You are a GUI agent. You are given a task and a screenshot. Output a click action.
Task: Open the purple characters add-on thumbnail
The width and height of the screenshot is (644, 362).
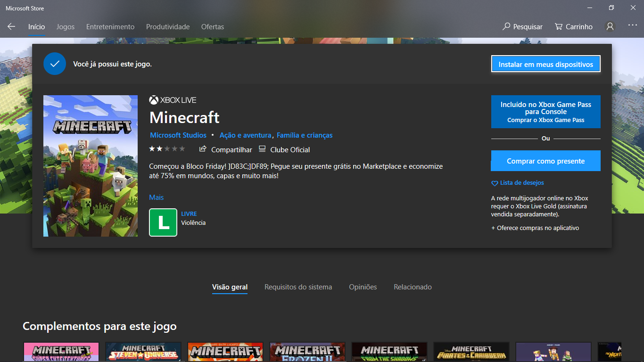tap(553, 352)
